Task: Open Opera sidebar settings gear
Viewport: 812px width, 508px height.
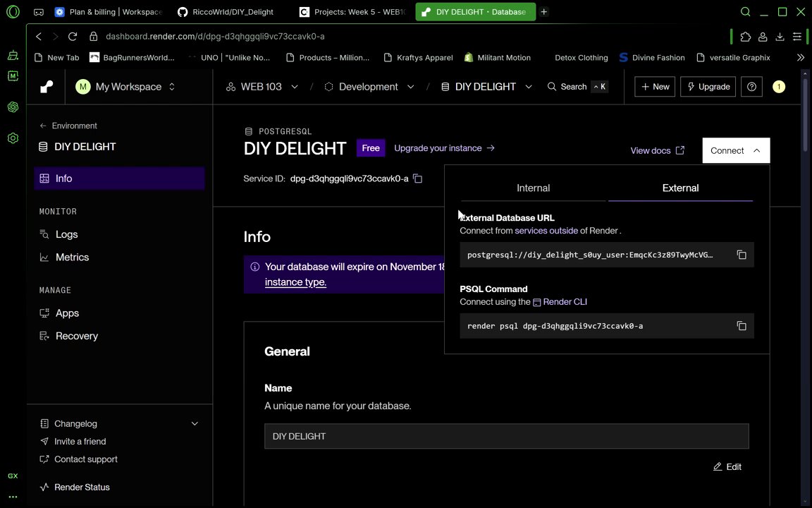Action: (13, 138)
